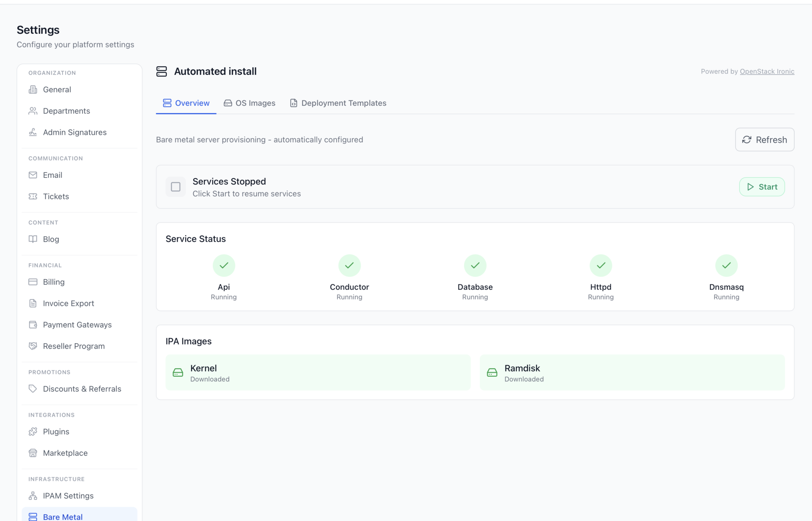Click the Payment Gateways wallet icon

tap(33, 325)
